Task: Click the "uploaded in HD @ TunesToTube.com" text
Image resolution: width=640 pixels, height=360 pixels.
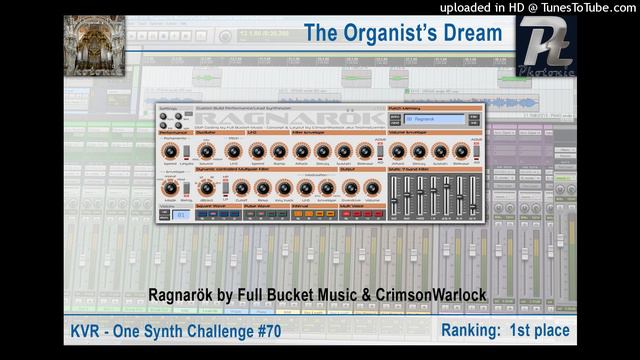Action: pyautogui.click(x=538, y=7)
